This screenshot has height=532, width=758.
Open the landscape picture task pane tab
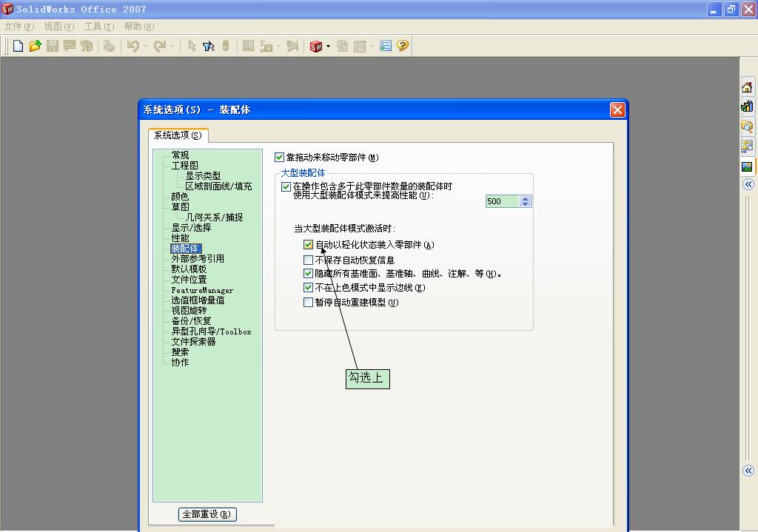pyautogui.click(x=747, y=166)
